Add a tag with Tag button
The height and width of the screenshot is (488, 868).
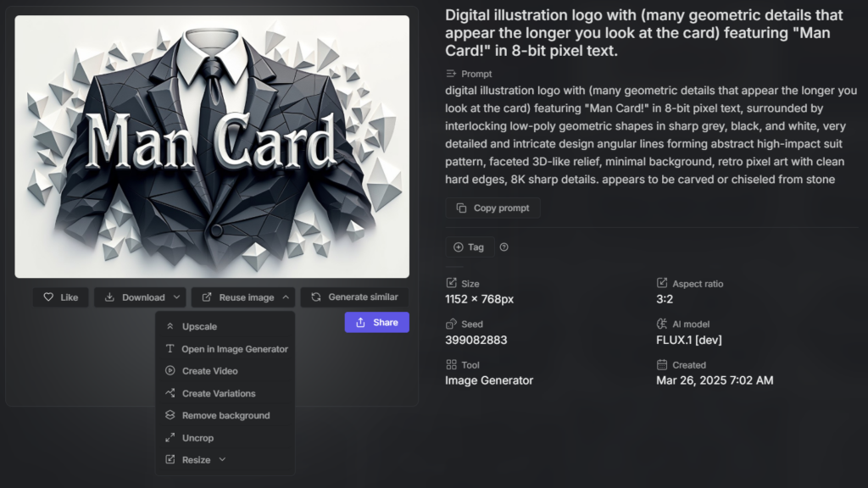click(x=470, y=247)
